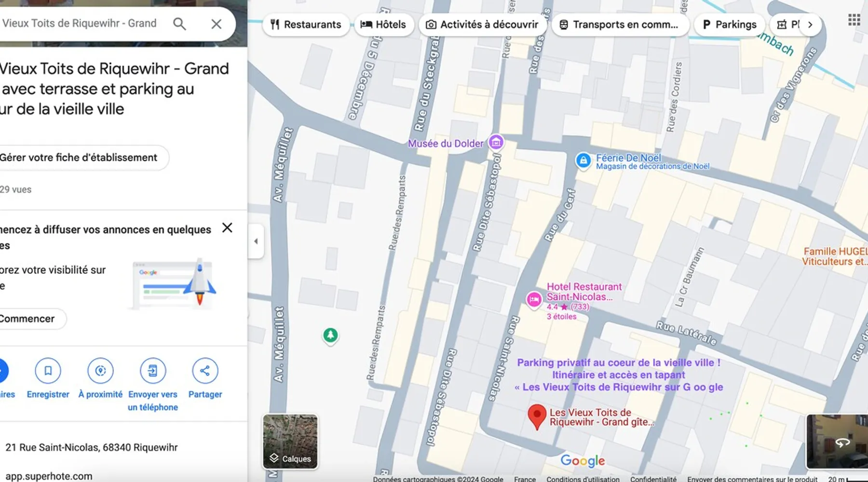Click the Partager share icon
Image resolution: width=868 pixels, height=482 pixels.
[205, 371]
